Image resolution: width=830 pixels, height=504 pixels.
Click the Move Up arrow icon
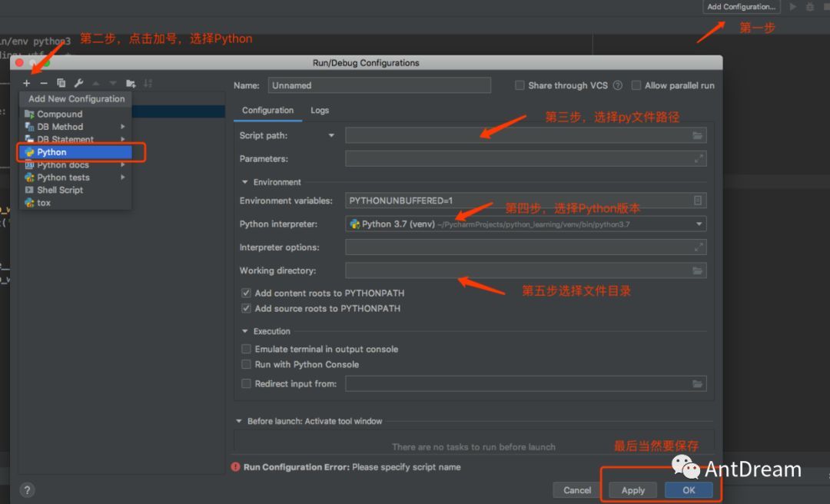96,83
